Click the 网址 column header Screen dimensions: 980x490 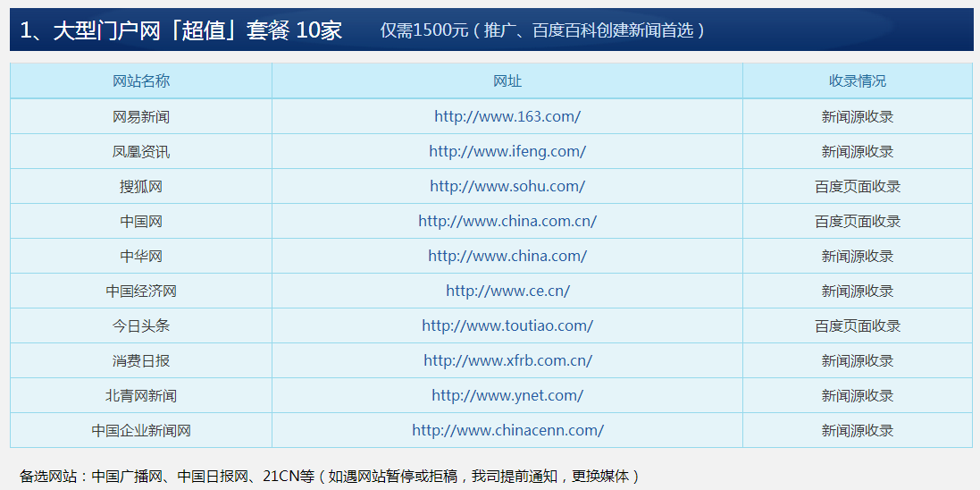pos(507,80)
